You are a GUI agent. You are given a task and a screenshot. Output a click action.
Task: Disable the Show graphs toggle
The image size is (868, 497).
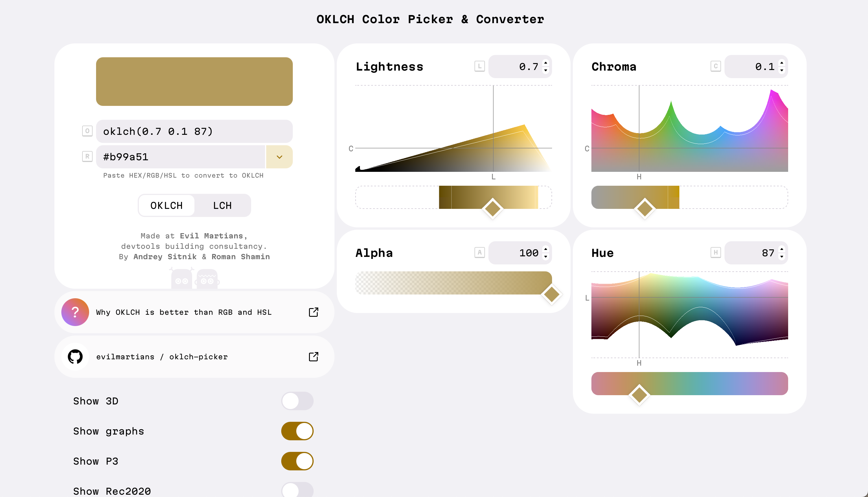[x=297, y=431]
